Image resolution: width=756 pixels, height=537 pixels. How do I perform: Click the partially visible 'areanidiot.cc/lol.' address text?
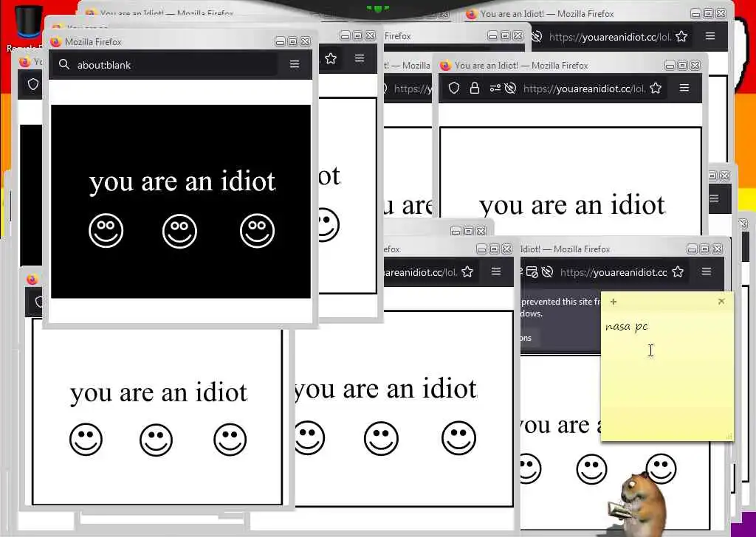point(420,273)
